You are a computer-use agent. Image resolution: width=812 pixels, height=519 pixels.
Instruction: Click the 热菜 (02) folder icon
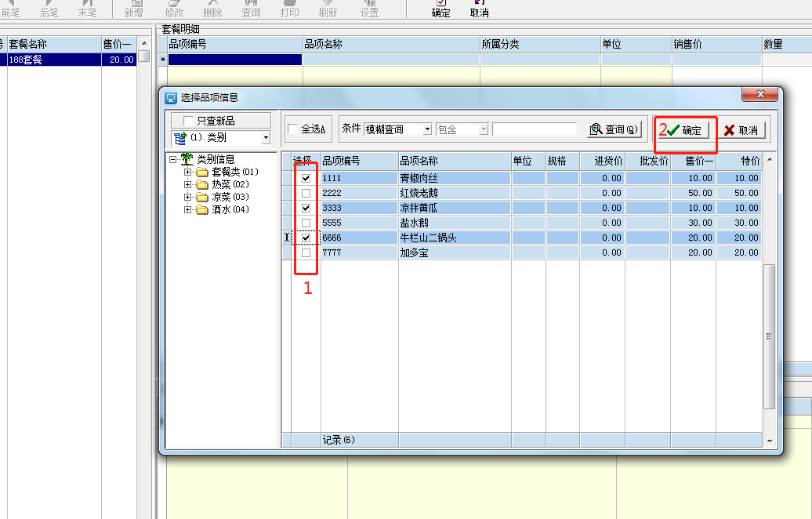point(202,184)
